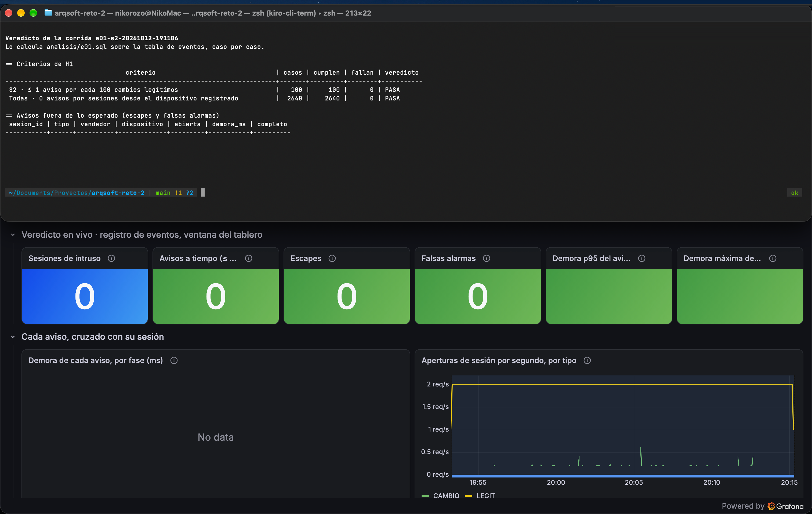Click the '2 req/s' y-axis label
This screenshot has height=514, width=812.
click(438, 384)
